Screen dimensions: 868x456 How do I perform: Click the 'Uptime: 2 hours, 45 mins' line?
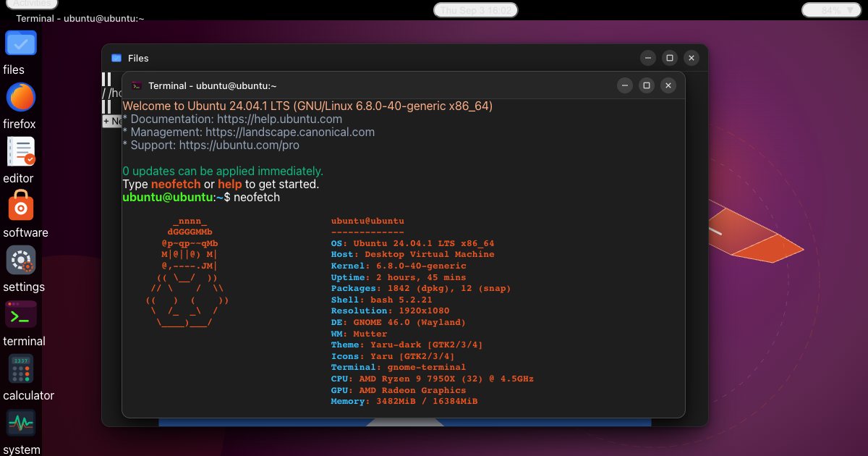coord(399,277)
